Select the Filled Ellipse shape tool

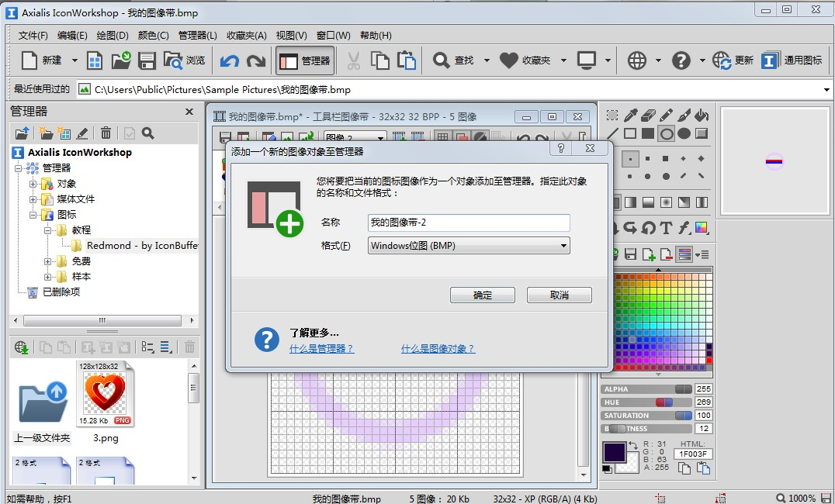(x=684, y=133)
